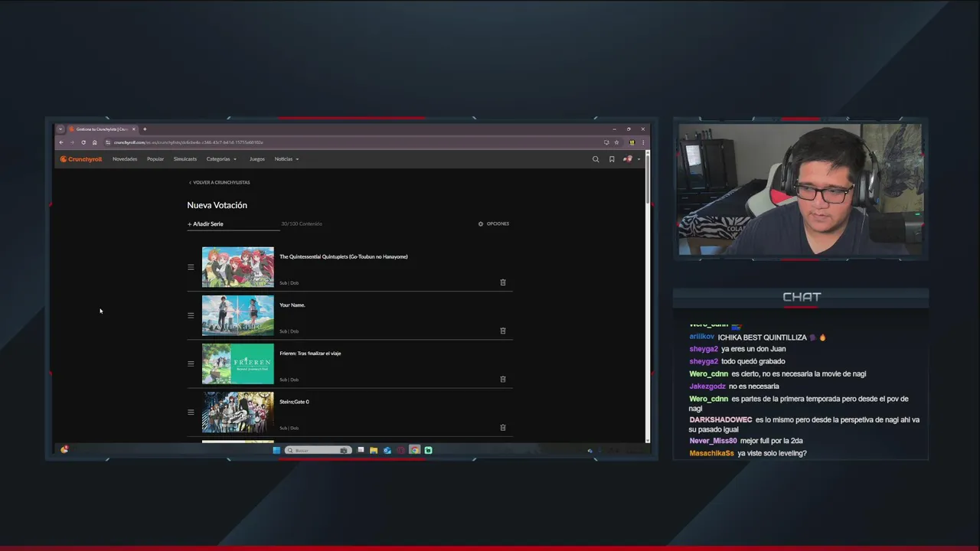Open the Steins;Gate 0 thumbnail
Image resolution: width=980 pixels, height=551 pixels.
pyautogui.click(x=237, y=412)
